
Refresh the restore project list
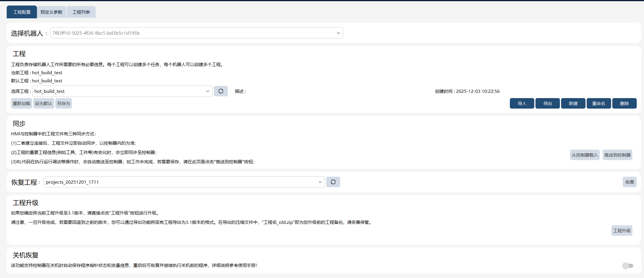[x=333, y=182]
